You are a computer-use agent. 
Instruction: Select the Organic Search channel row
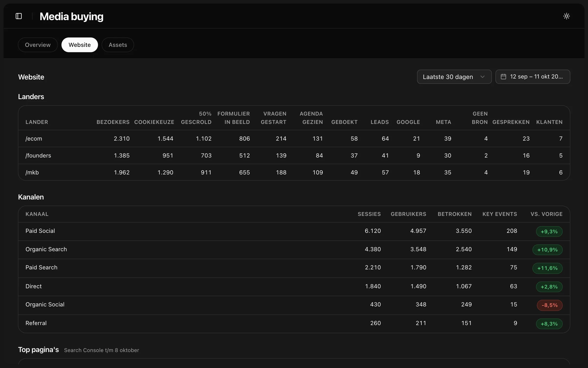(x=294, y=250)
